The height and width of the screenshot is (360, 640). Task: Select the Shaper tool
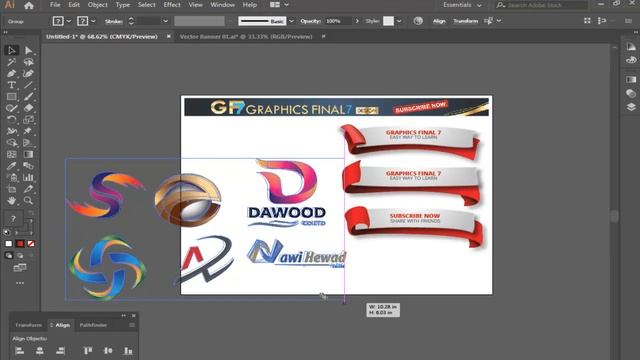pos(11,108)
